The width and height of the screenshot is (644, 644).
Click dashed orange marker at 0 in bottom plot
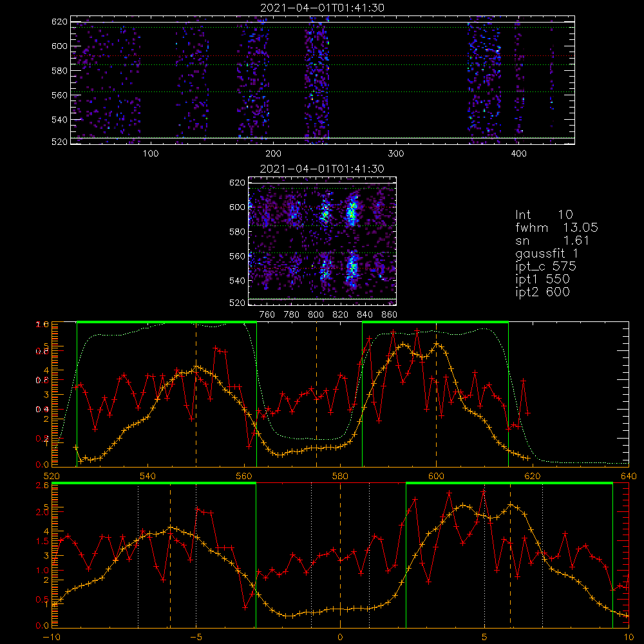point(340,555)
